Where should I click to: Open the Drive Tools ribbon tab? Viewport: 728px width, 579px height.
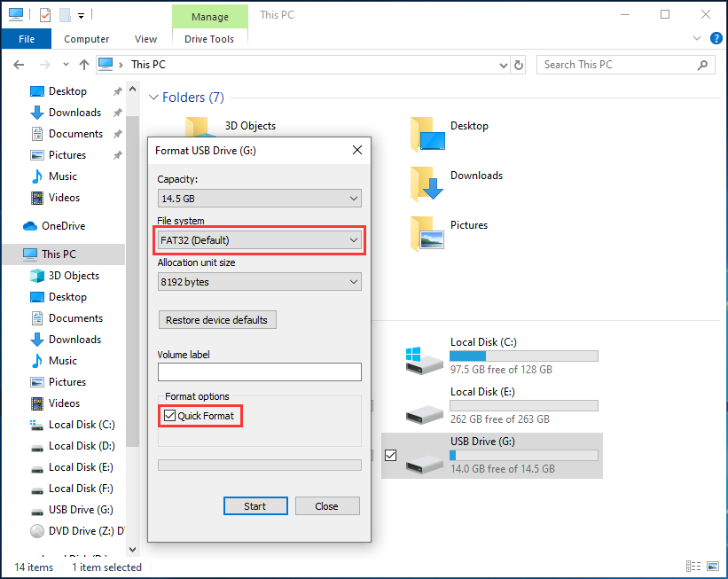coord(209,38)
